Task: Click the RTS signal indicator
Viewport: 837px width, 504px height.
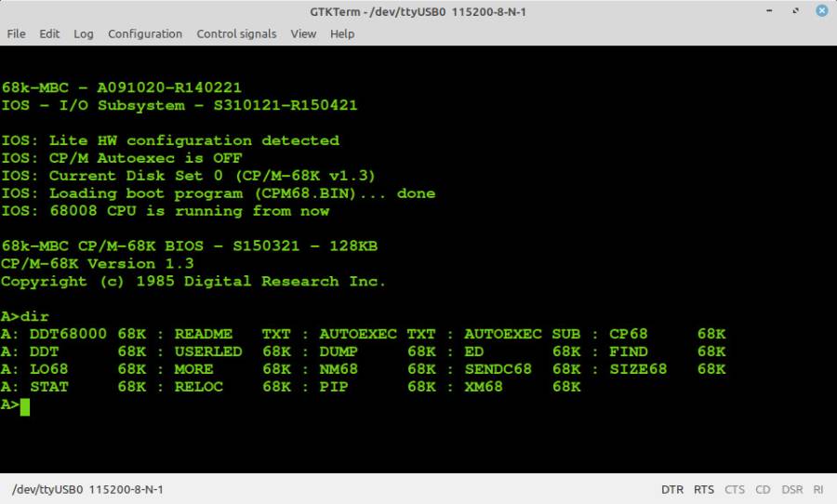Action: pos(704,489)
